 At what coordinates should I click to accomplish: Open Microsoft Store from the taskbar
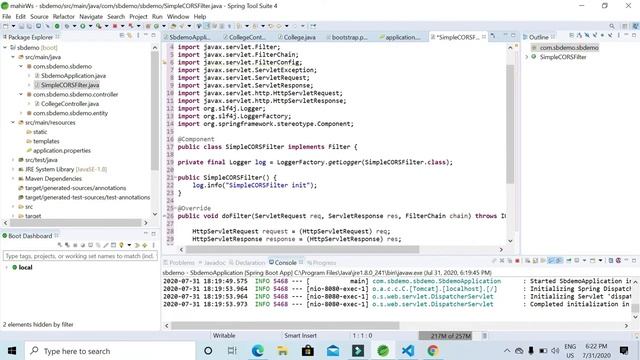tap(308, 351)
